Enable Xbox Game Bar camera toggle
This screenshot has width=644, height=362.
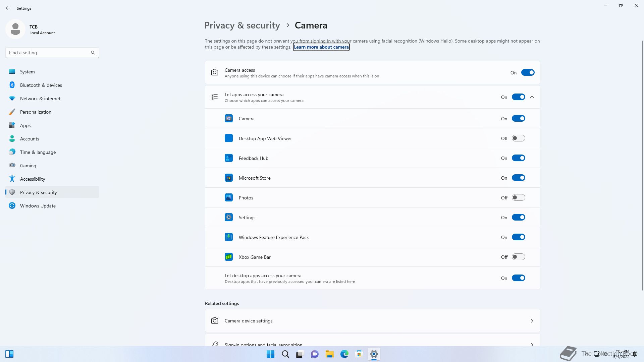pyautogui.click(x=518, y=257)
